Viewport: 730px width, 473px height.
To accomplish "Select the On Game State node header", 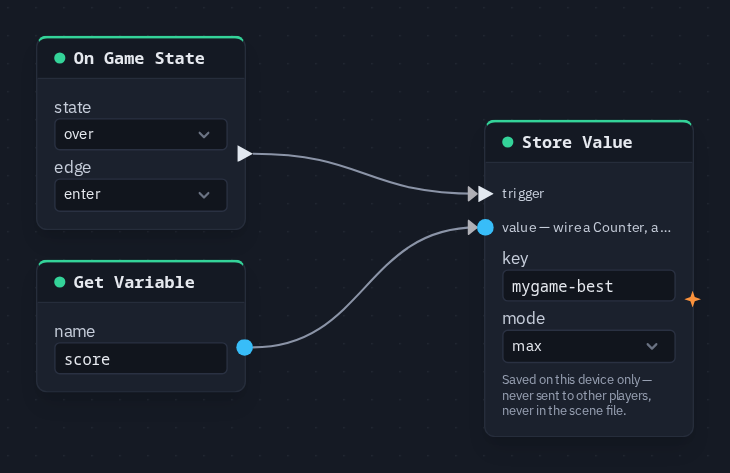I will pos(141,58).
